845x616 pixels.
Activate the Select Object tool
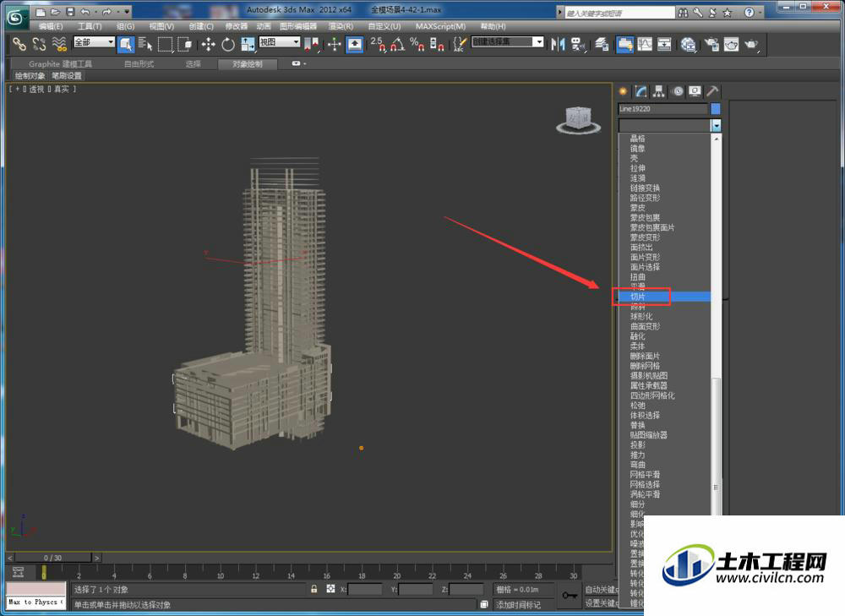click(x=126, y=44)
